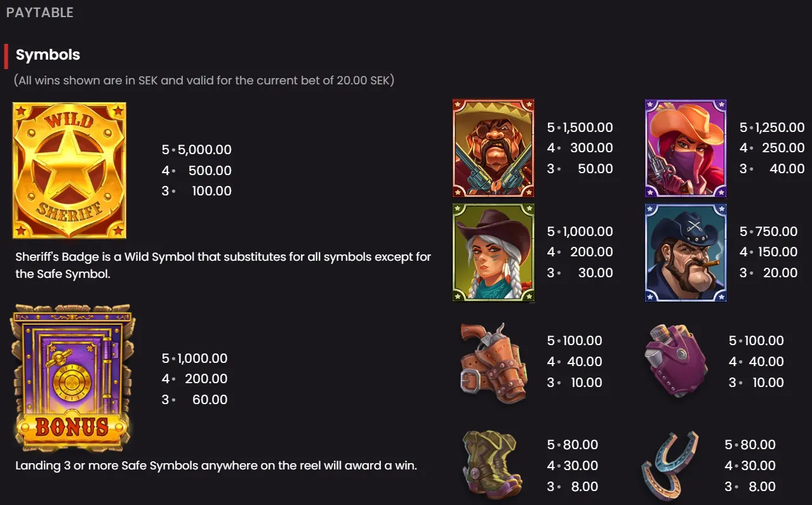
Task: Select the Symbols section title
Action: coord(47,55)
